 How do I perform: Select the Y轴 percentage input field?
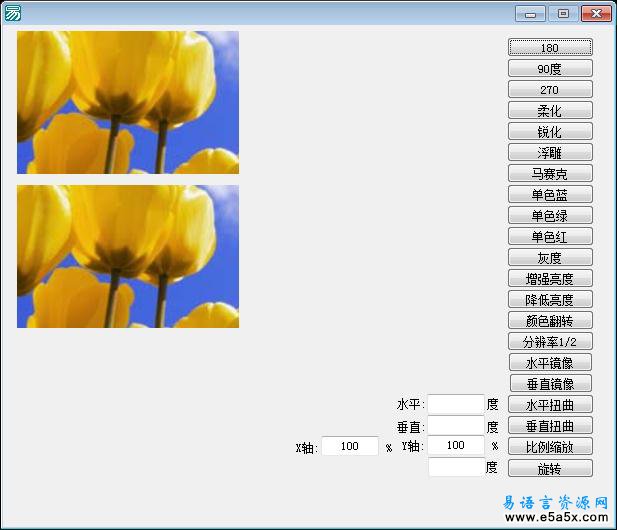click(456, 446)
